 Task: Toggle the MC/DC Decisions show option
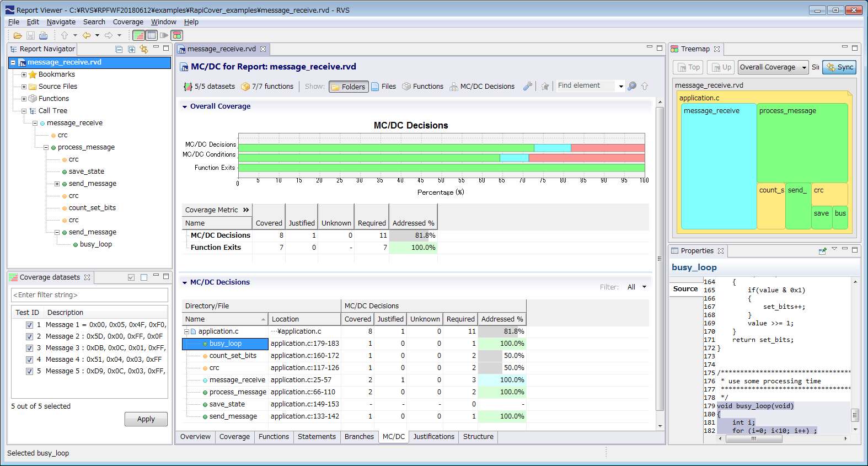click(x=482, y=87)
